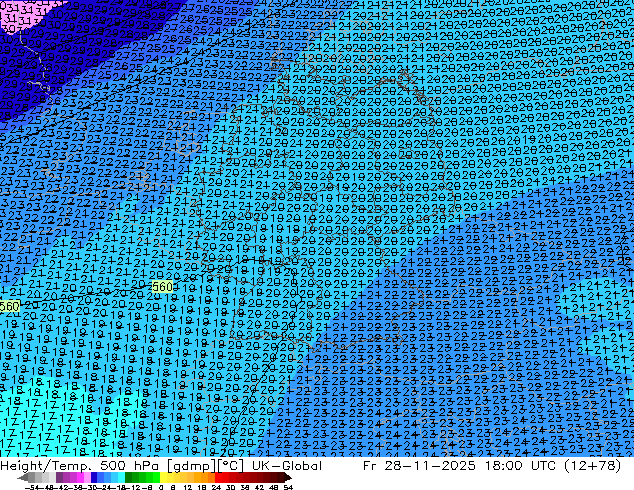Click the 'Fr 28-11-2025' date text
Viewport: 634px width, 490px height.
419,465
